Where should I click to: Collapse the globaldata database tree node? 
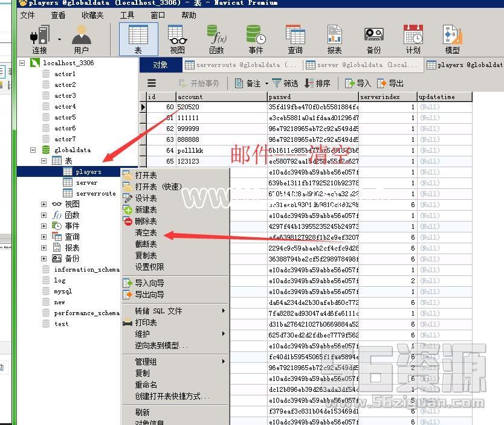click(33, 150)
